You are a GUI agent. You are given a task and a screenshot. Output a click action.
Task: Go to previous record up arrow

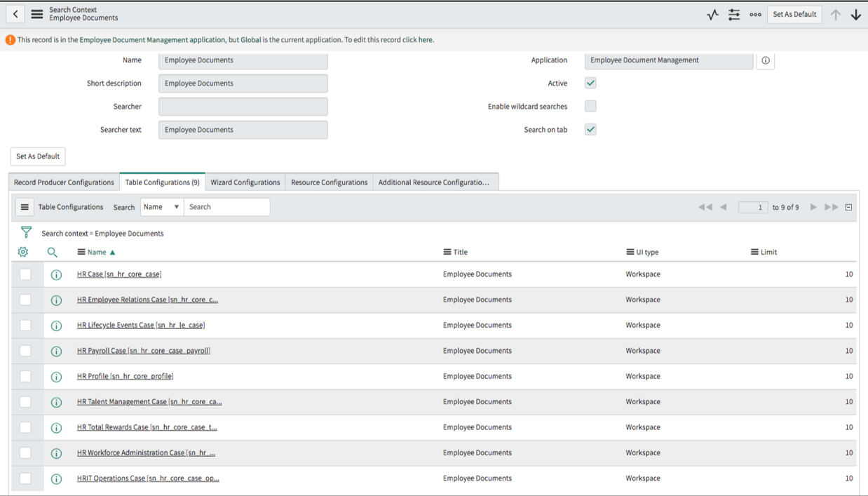(836, 14)
